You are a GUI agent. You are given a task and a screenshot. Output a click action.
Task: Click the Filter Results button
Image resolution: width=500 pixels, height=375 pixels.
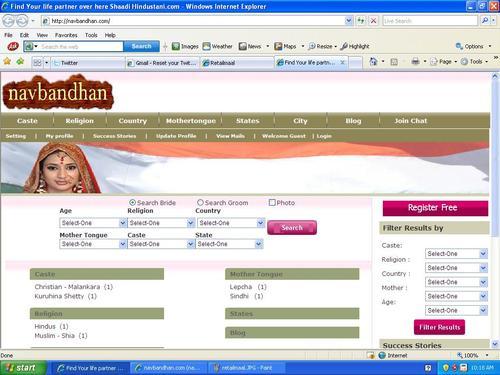[x=439, y=327]
